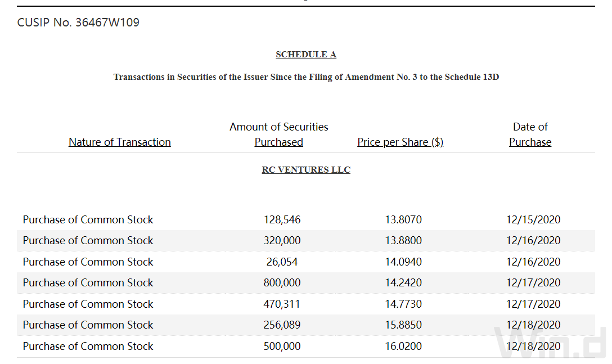Click the Transactions in Securities subtitle text
The width and height of the screenshot is (612, 364).
tap(306, 77)
